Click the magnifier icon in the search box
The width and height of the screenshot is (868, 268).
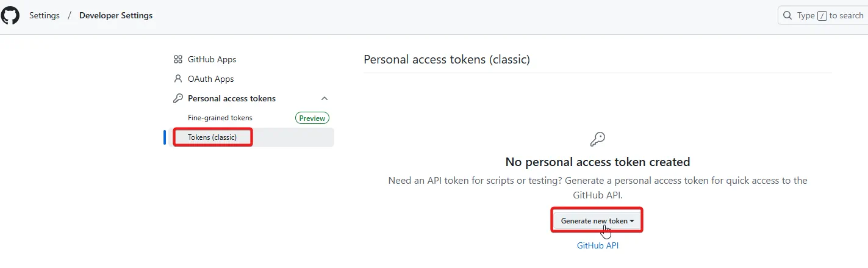(x=787, y=15)
